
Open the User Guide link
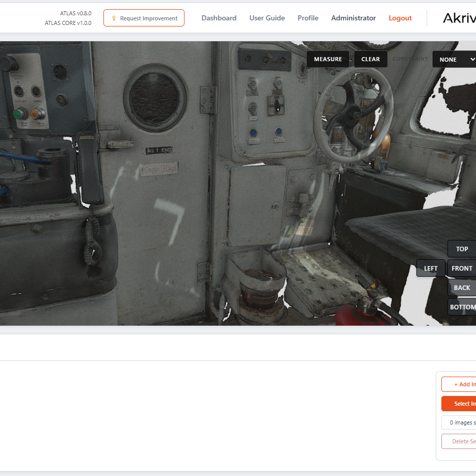pos(267,18)
